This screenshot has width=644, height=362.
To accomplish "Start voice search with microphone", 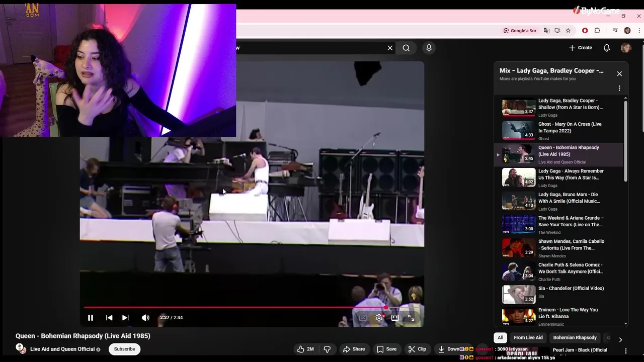I will coord(429,48).
